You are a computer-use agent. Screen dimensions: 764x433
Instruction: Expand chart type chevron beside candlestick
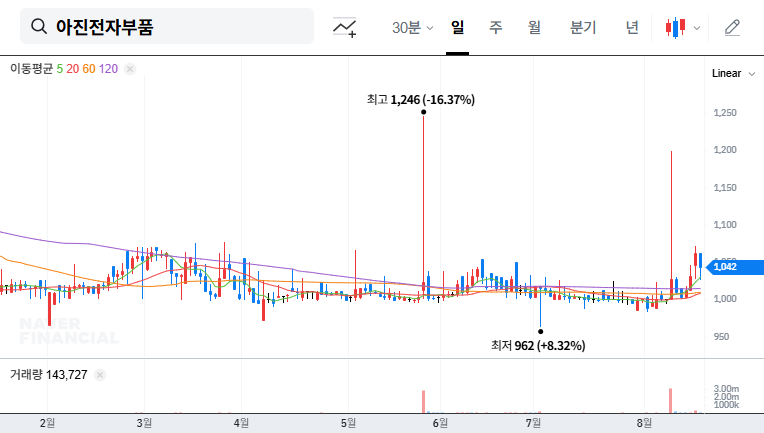click(x=697, y=28)
